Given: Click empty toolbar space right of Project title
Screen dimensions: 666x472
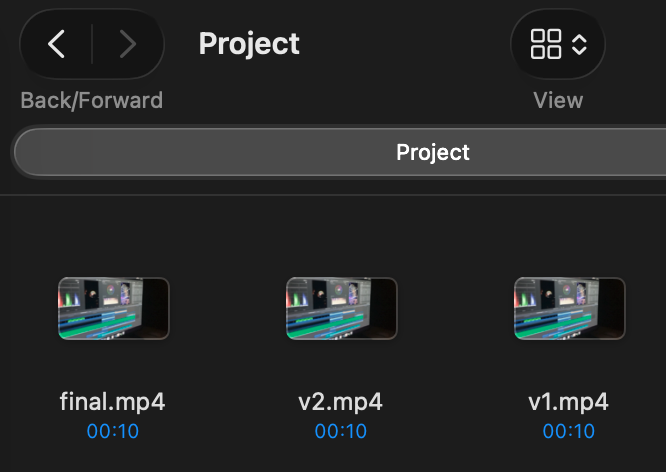Looking at the screenshot, I should click(400, 44).
